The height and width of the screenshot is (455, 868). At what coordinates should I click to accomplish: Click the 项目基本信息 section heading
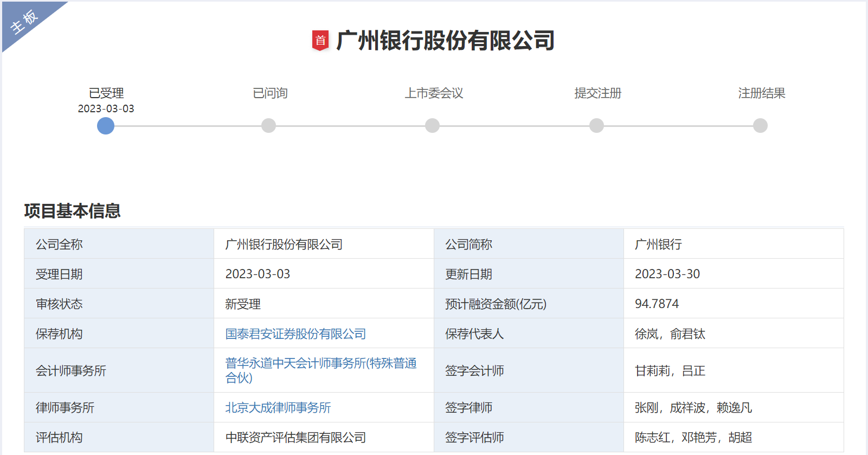click(72, 211)
